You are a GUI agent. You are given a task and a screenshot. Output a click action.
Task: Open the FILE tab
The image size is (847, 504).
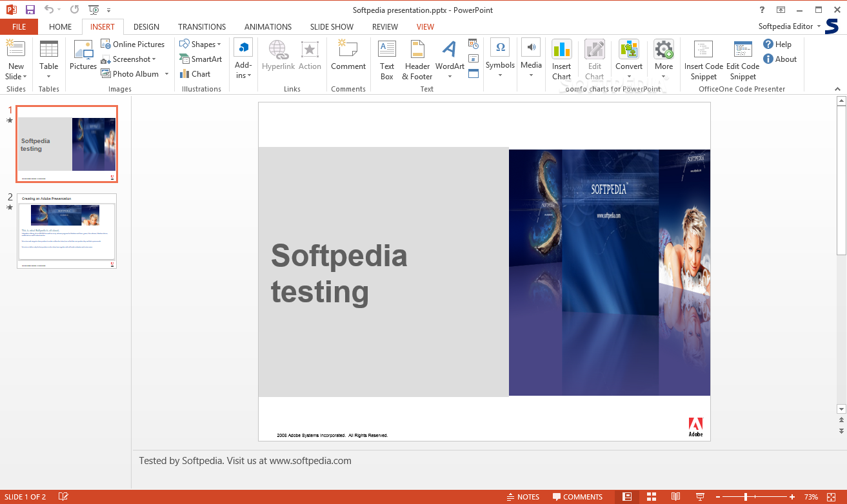(x=19, y=27)
